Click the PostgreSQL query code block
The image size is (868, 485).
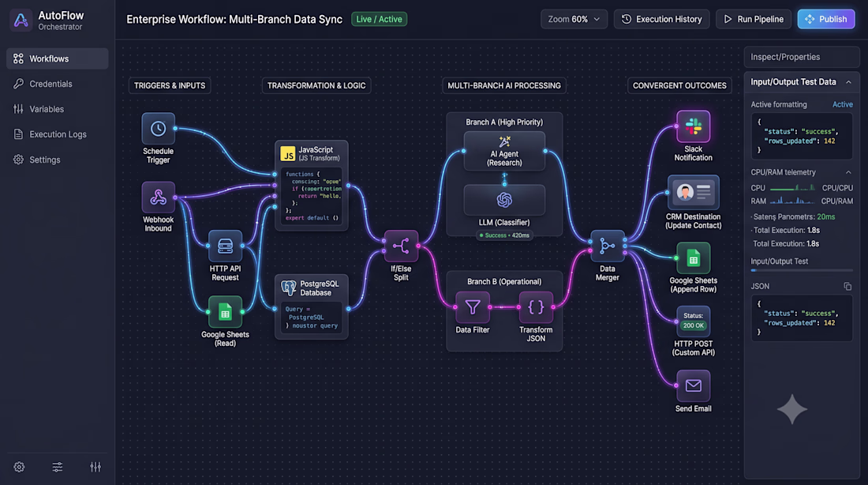click(x=312, y=318)
